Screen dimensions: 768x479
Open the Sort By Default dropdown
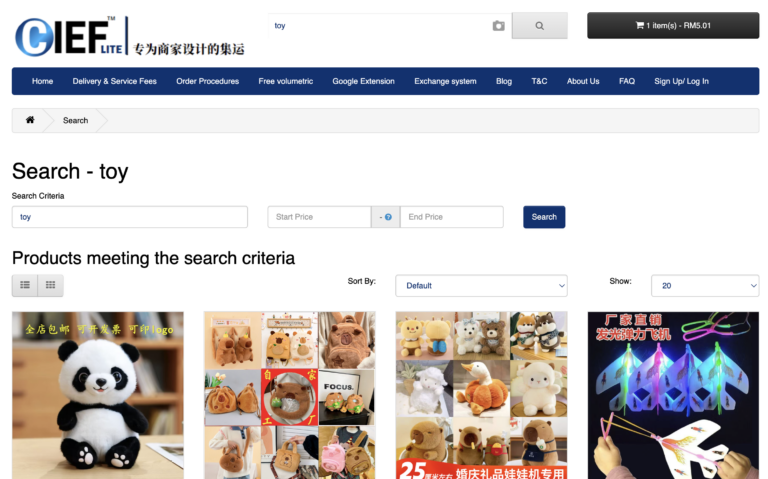click(x=481, y=286)
